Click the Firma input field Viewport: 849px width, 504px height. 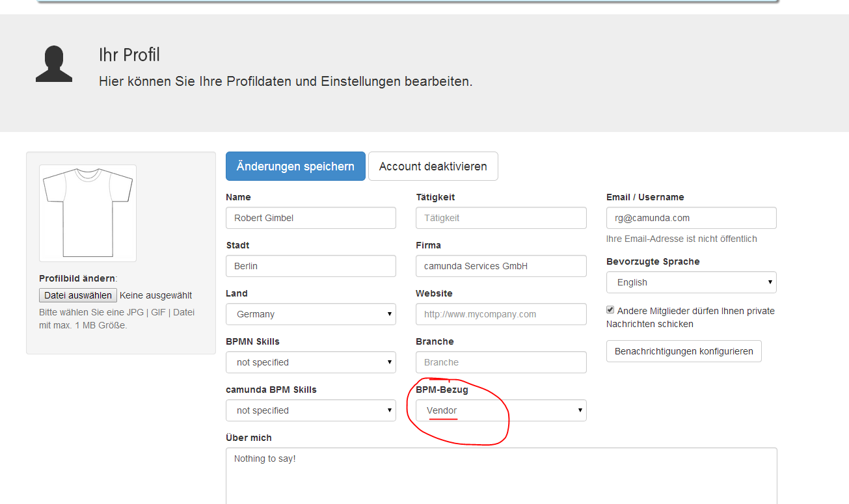pos(501,266)
